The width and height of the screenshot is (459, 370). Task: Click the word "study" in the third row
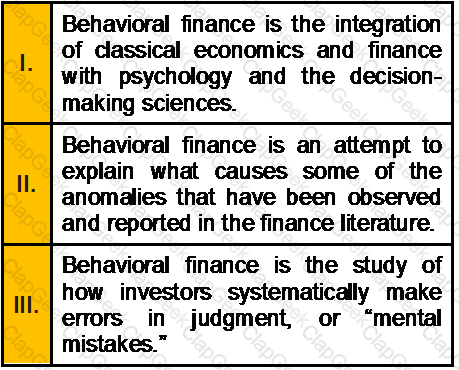click(x=380, y=267)
